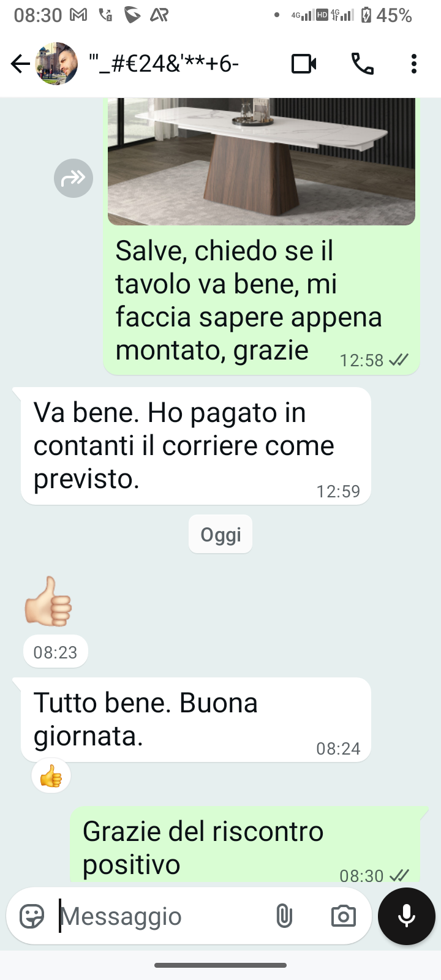Open the emoji sticker picker
This screenshot has height=980, width=441.
click(x=32, y=916)
